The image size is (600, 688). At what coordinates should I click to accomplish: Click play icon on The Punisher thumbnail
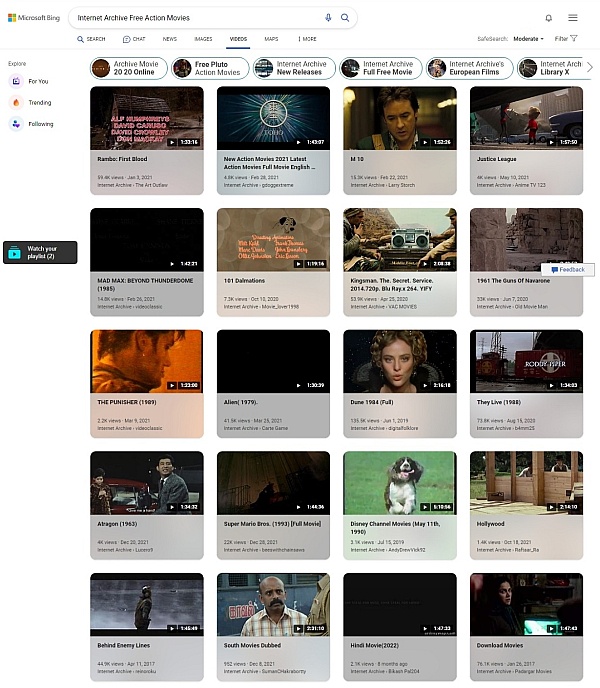coord(172,385)
